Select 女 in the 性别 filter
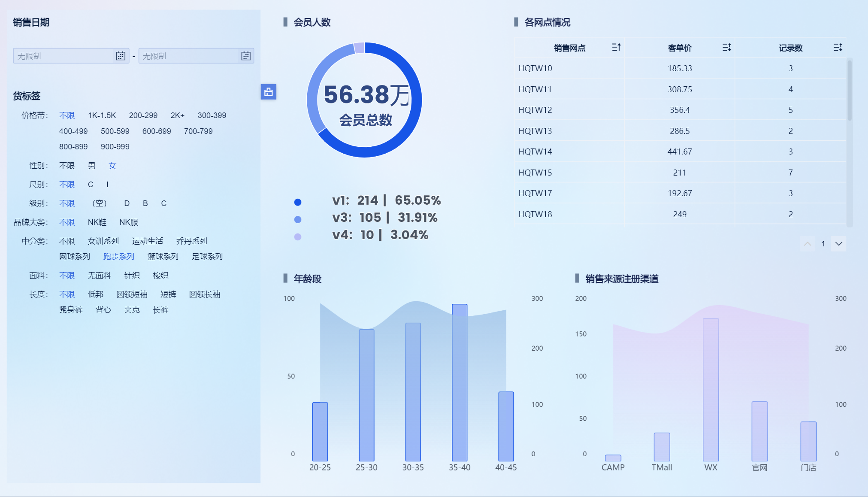The image size is (868, 497). (112, 166)
